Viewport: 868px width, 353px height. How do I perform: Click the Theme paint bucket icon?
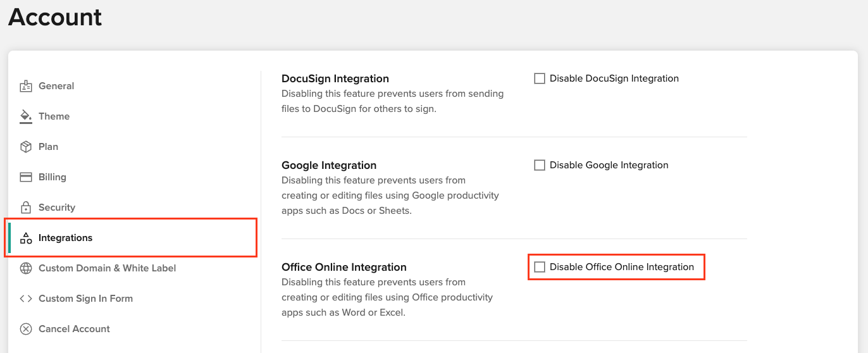click(x=26, y=116)
